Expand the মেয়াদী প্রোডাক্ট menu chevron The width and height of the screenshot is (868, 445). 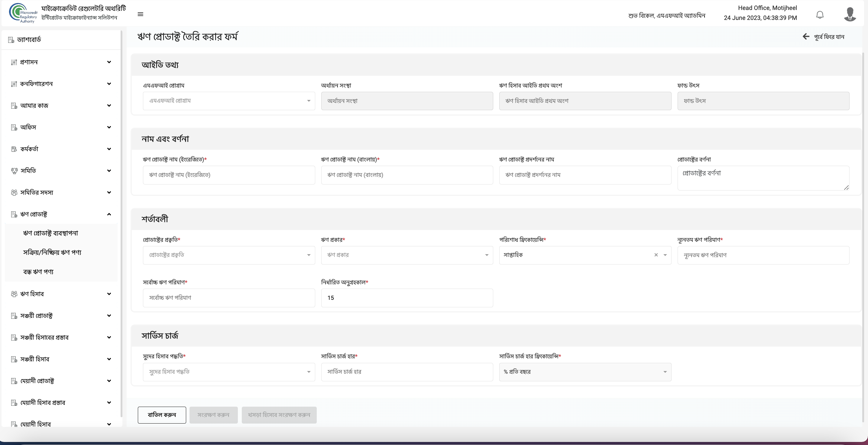(109, 381)
